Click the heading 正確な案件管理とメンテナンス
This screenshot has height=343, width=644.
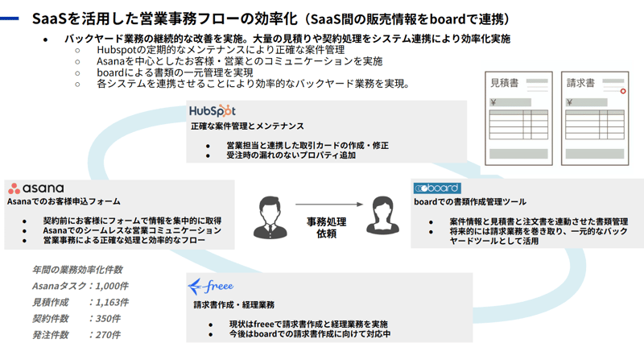(x=247, y=126)
